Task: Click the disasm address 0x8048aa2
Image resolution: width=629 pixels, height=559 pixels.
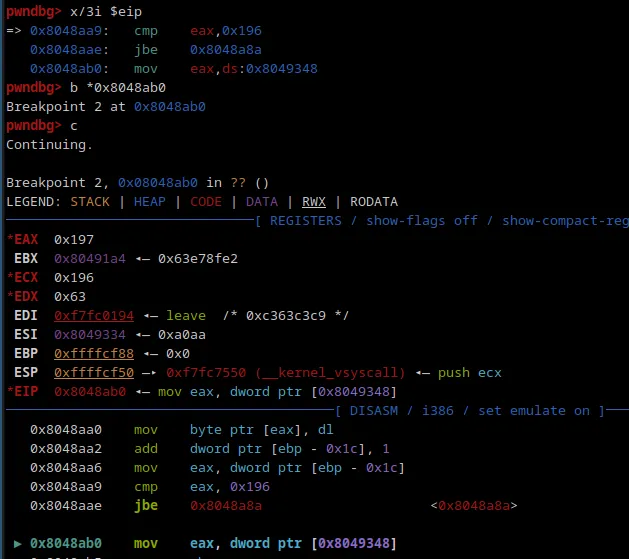Action: pos(66,449)
